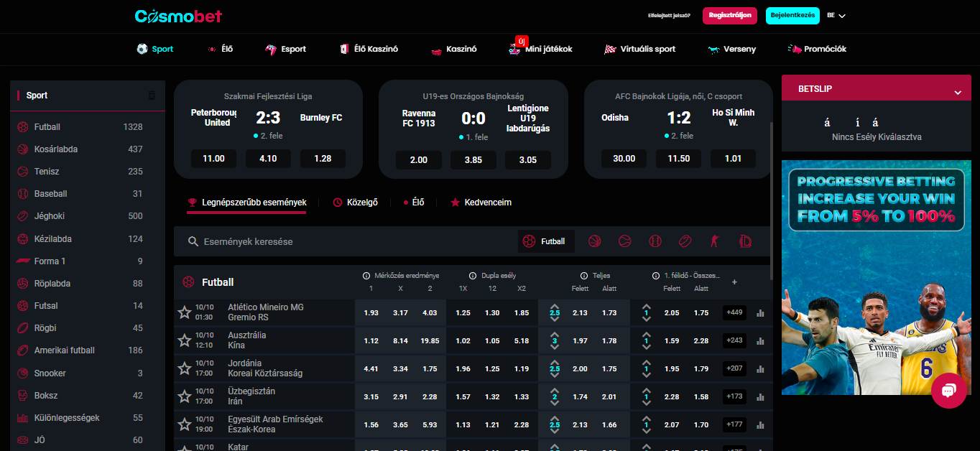Switch to the Kedvenceim tab
The width and height of the screenshot is (980, 451).
[481, 203]
